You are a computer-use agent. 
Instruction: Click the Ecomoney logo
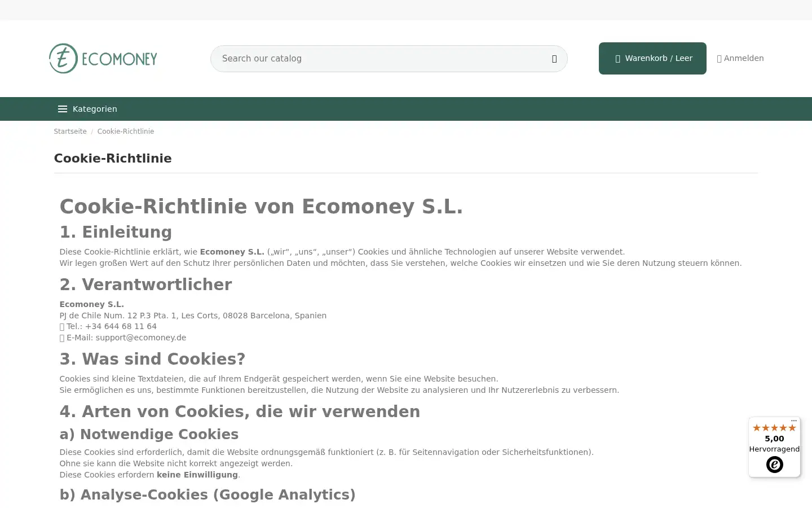click(103, 58)
